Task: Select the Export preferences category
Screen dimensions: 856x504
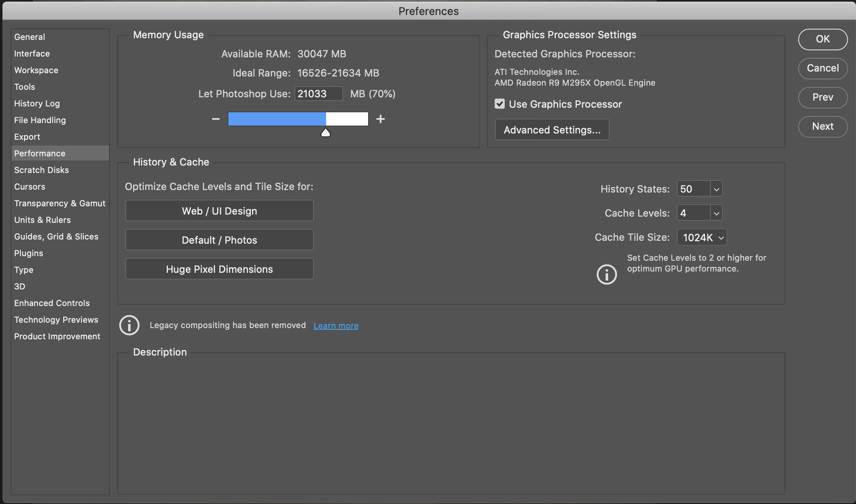Action: 27,137
